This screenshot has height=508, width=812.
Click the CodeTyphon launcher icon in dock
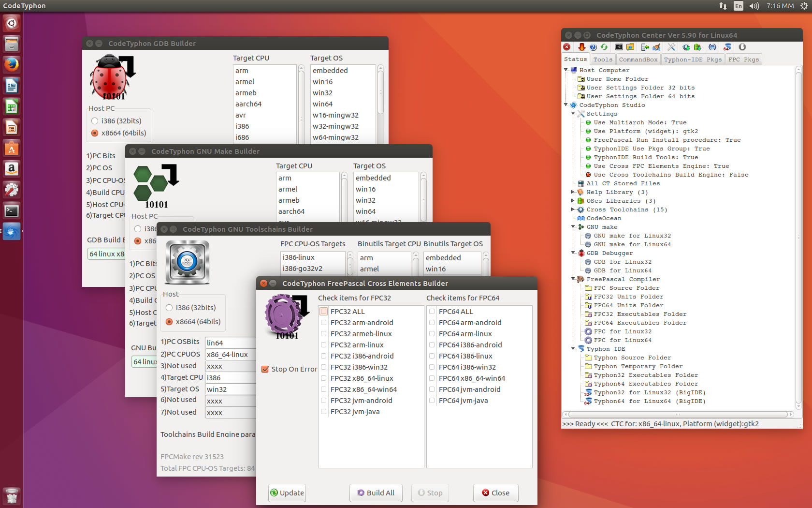point(12,232)
